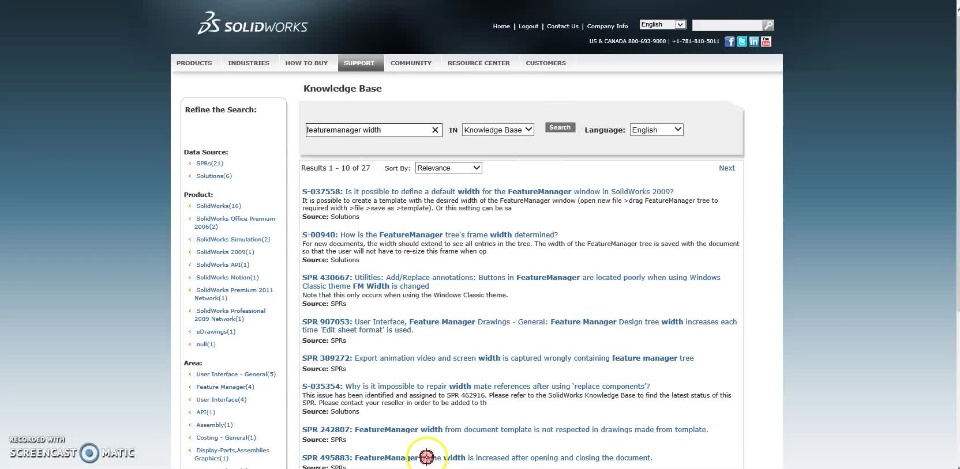960x469 pixels.
Task: Filter by SolidWorks 2009(1)
Action: [225, 252]
